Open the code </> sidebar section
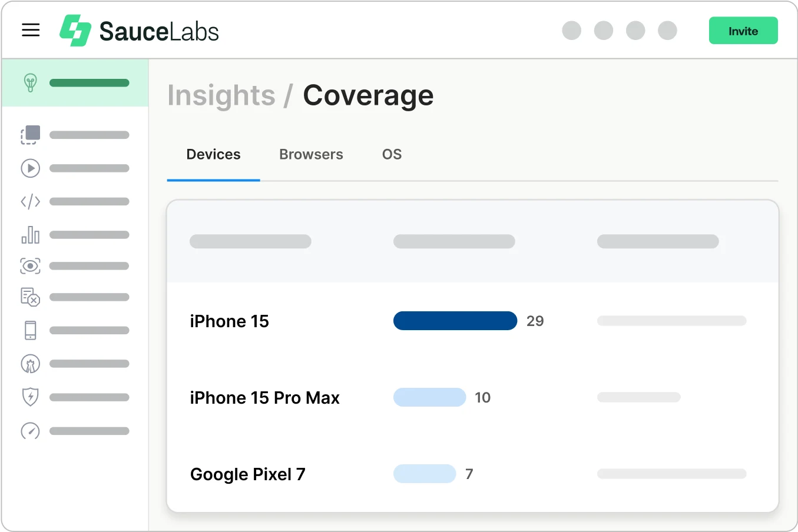The image size is (798, 532). click(30, 201)
